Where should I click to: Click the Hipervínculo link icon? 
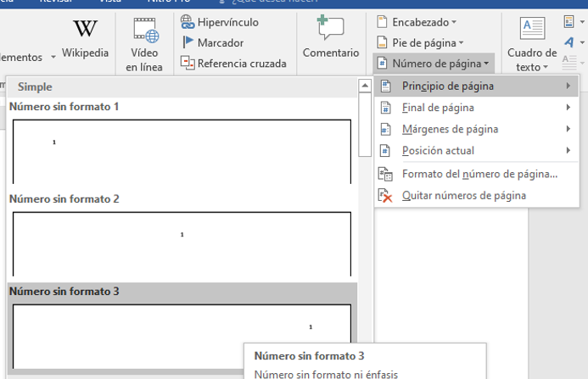(188, 22)
